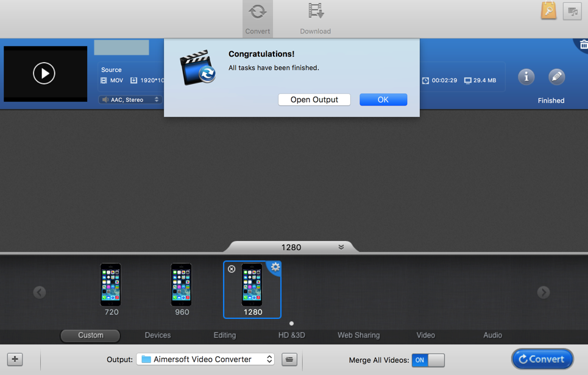
Task: Switch to the Convert tab
Action: 258,19
